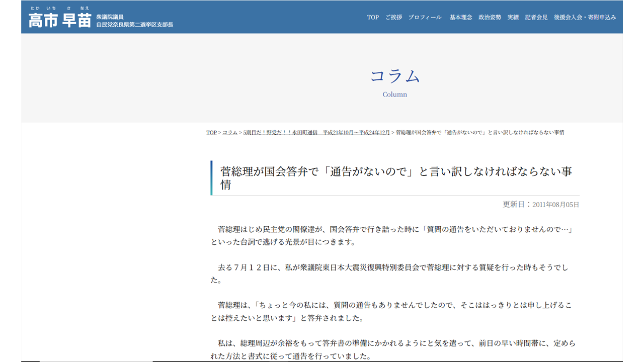Open the TOP navigation menu item
This screenshot has height=362, width=644.
click(373, 17)
